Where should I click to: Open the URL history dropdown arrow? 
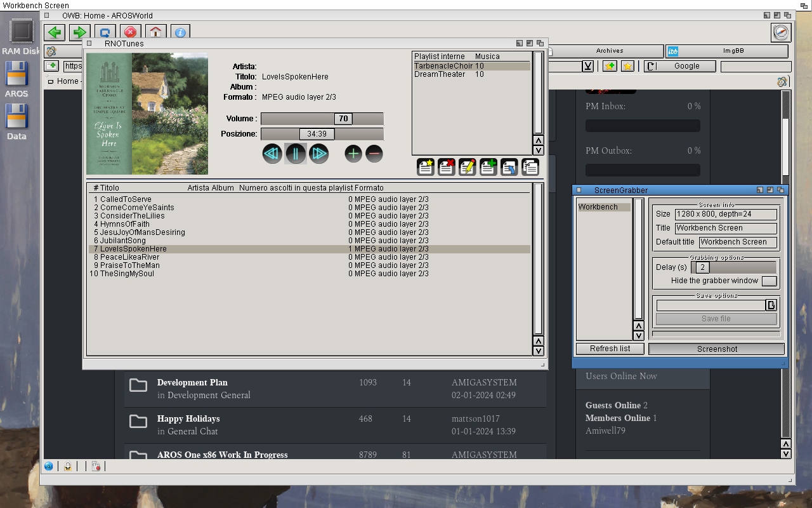[x=588, y=66]
